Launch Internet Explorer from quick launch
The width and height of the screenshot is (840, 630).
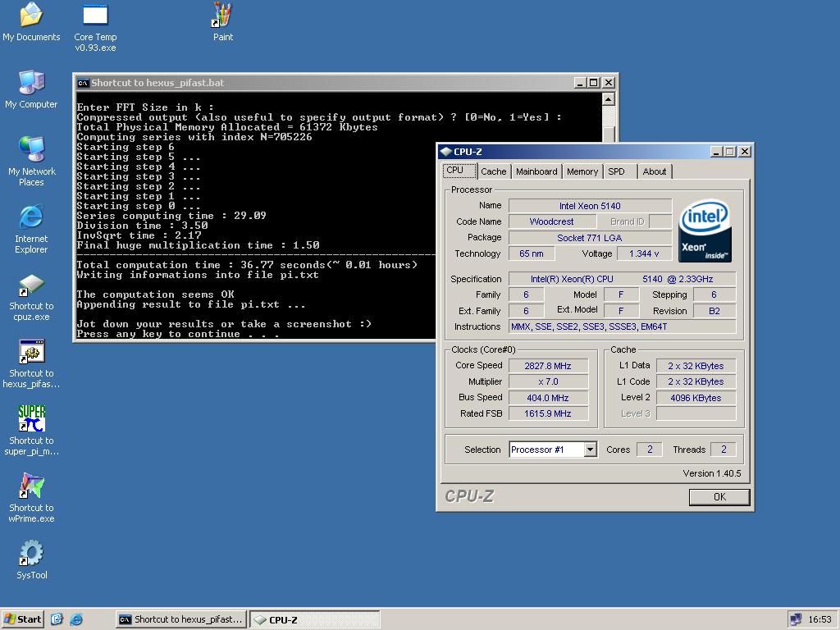[x=76, y=619]
